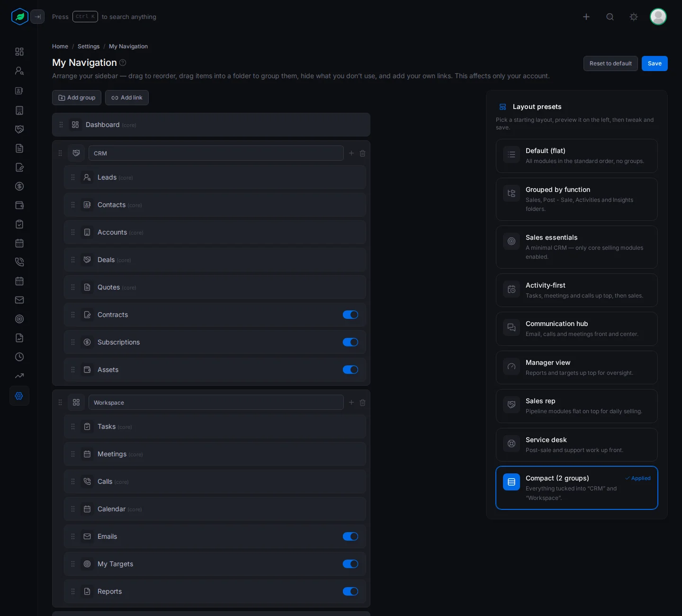Open user avatar menu
The image size is (682, 616).
658,17
